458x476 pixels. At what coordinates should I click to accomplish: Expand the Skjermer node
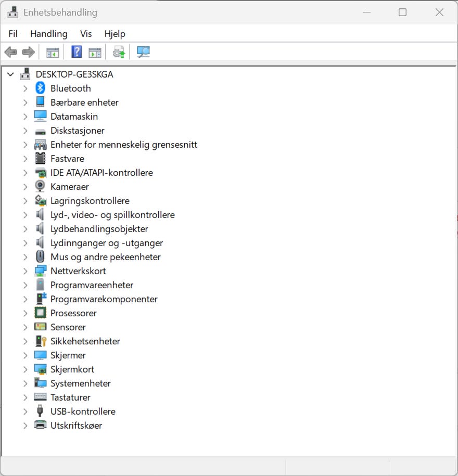25,355
